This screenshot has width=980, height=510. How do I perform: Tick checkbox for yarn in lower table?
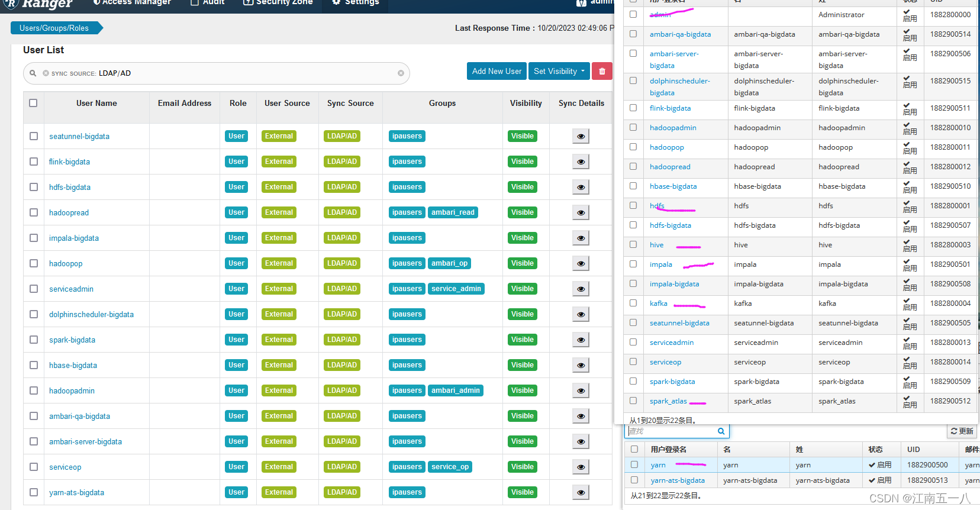pos(634,464)
